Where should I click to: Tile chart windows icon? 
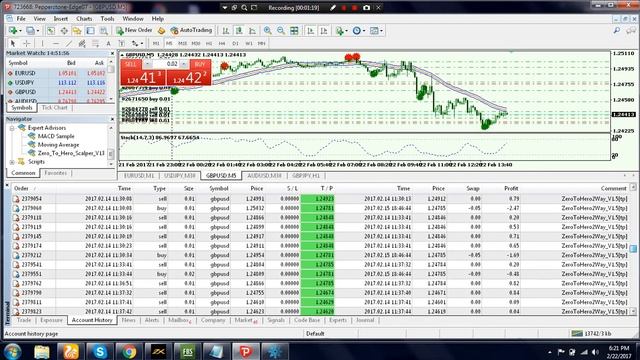pos(294,31)
